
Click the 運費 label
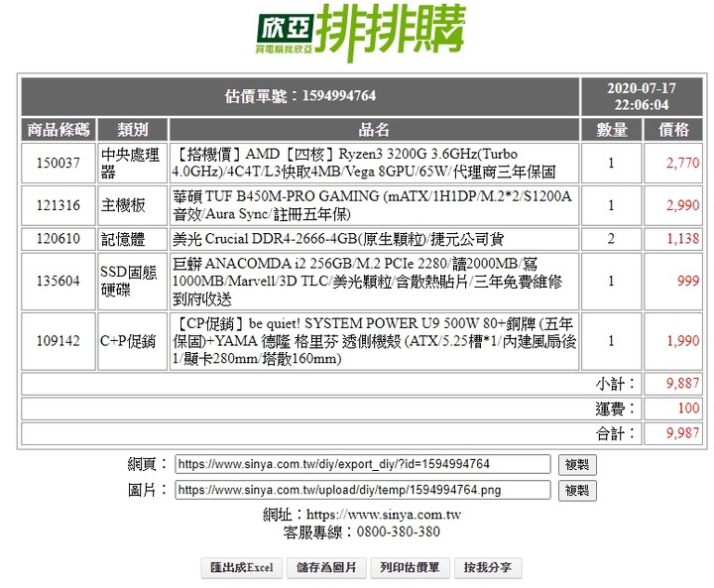(615, 409)
